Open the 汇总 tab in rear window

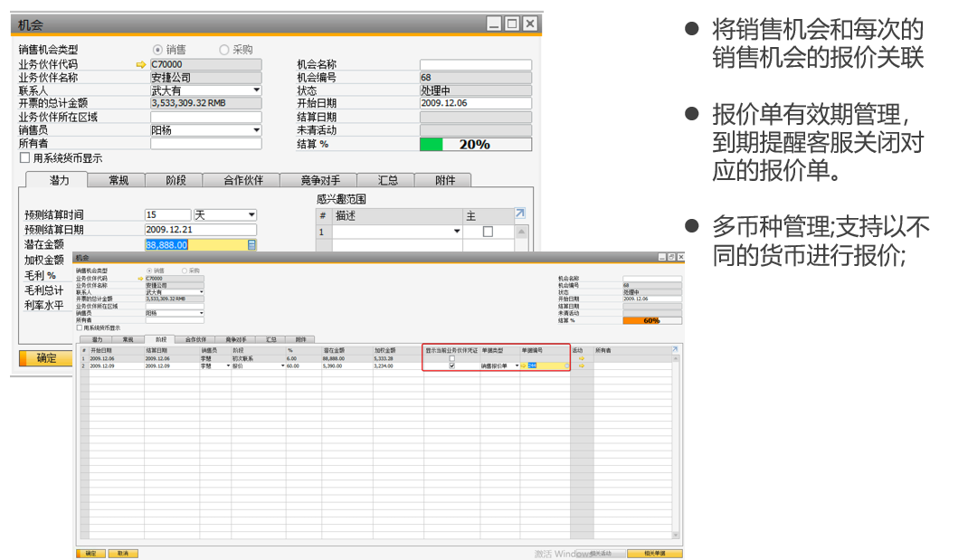[x=387, y=180]
